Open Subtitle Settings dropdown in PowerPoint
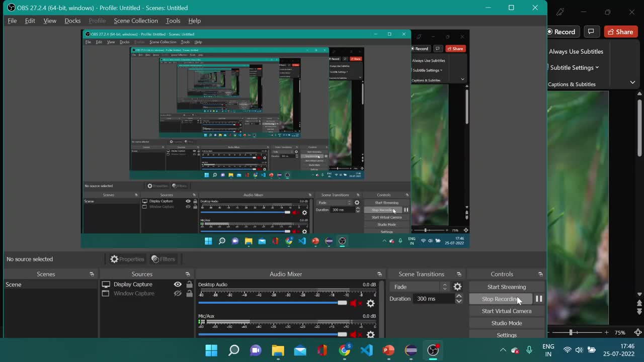644x362 pixels. tap(575, 67)
